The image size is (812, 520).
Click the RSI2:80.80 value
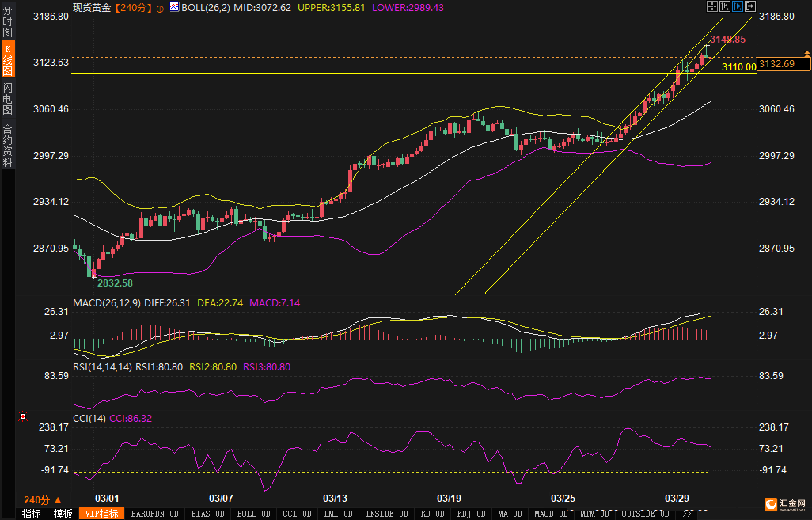pyautogui.click(x=213, y=367)
